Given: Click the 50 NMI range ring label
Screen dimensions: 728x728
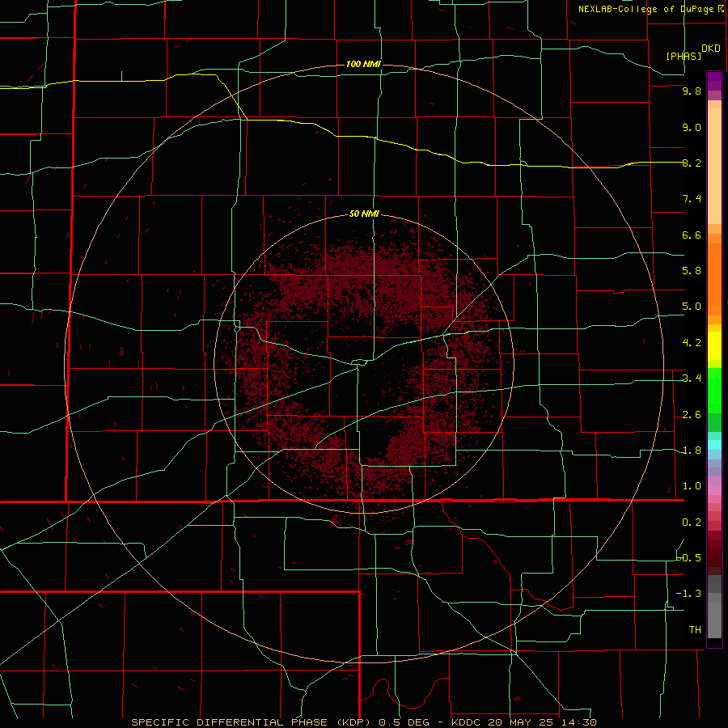Looking at the screenshot, I should pyautogui.click(x=364, y=214).
